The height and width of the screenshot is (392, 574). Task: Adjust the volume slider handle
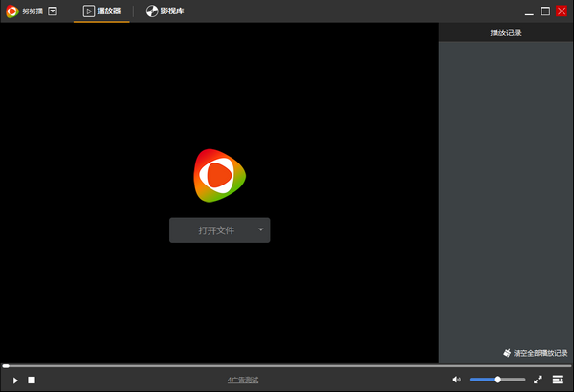pos(497,380)
